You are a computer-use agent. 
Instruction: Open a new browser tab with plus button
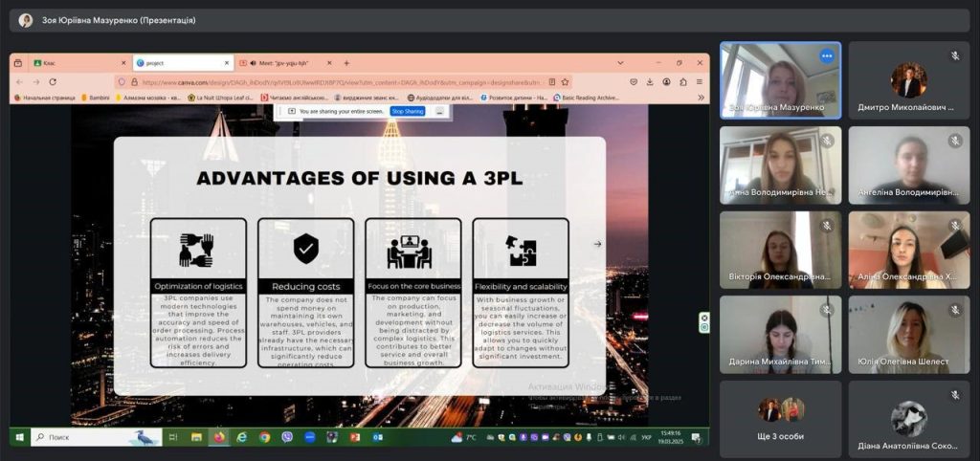click(x=346, y=63)
